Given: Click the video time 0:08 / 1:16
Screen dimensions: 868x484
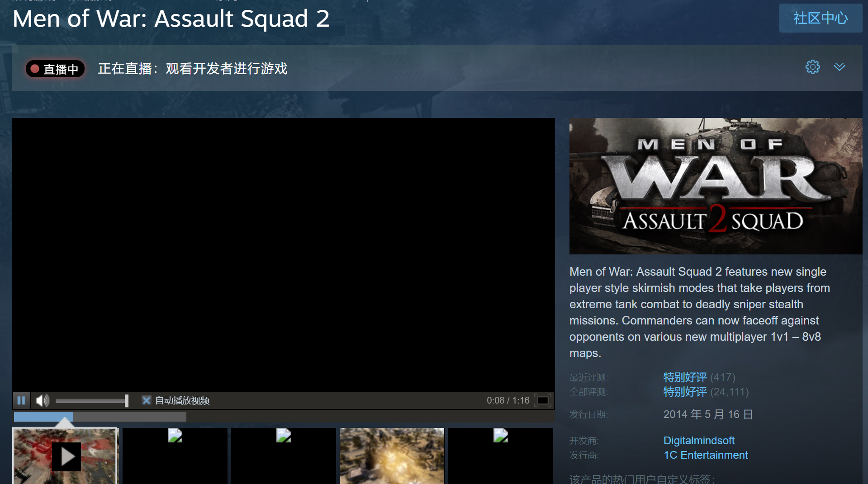Looking at the screenshot, I should pyautogui.click(x=508, y=400).
